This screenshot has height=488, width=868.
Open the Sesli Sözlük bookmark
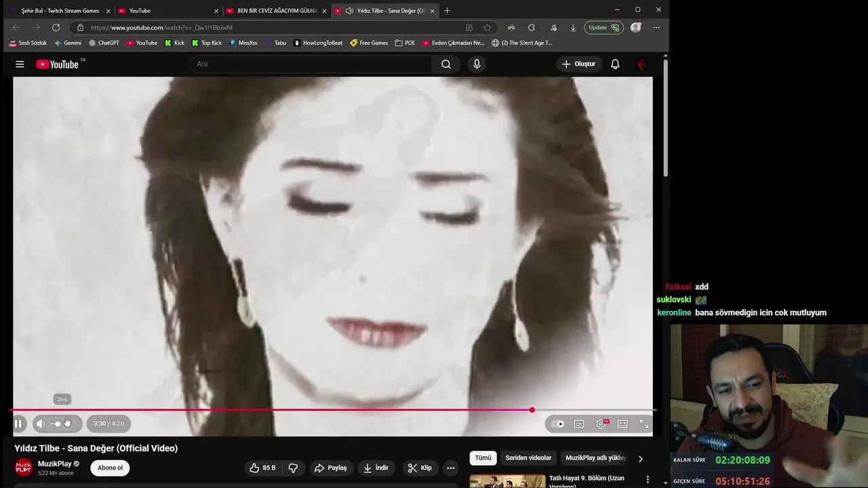[28, 43]
